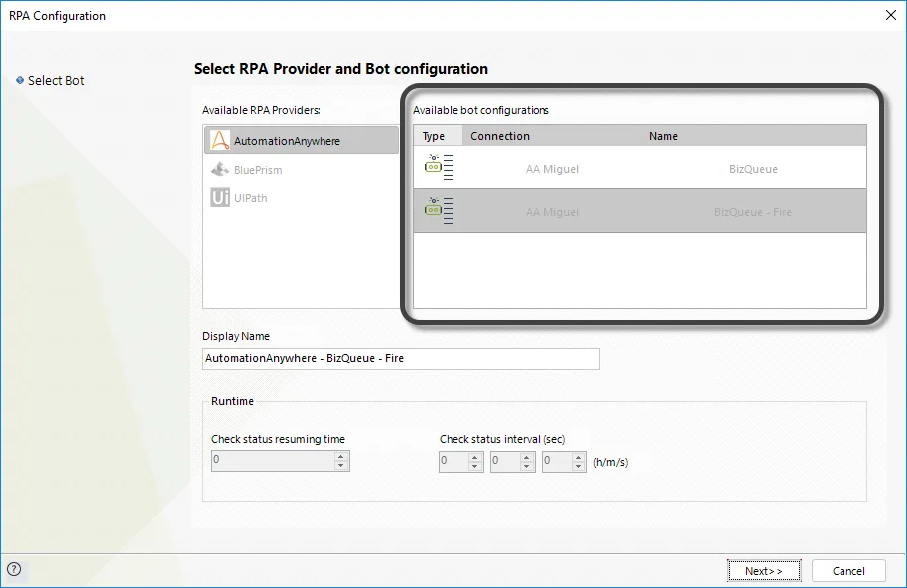Increase the Check status resuming time value
Screen dimensions: 907x588
point(341,456)
